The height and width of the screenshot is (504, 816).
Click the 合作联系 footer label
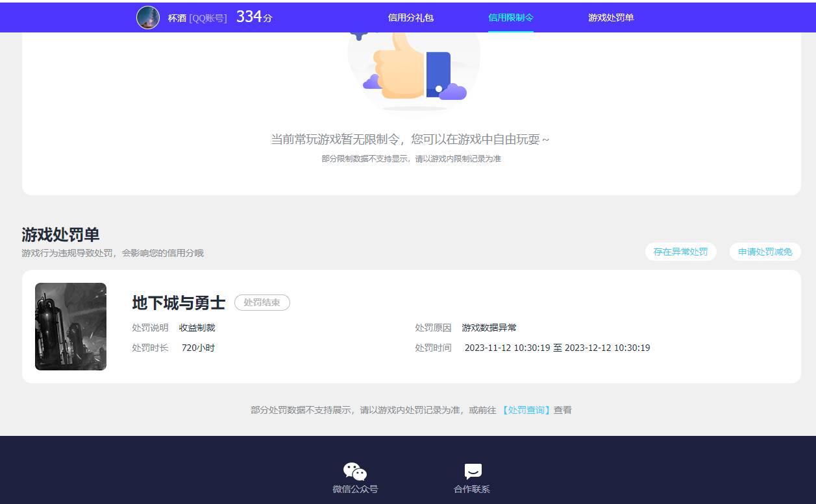click(x=472, y=488)
